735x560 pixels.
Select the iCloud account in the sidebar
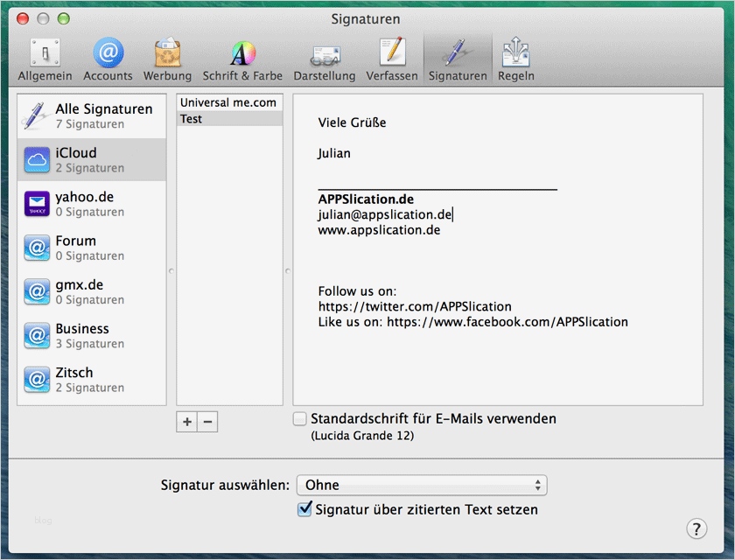87,160
